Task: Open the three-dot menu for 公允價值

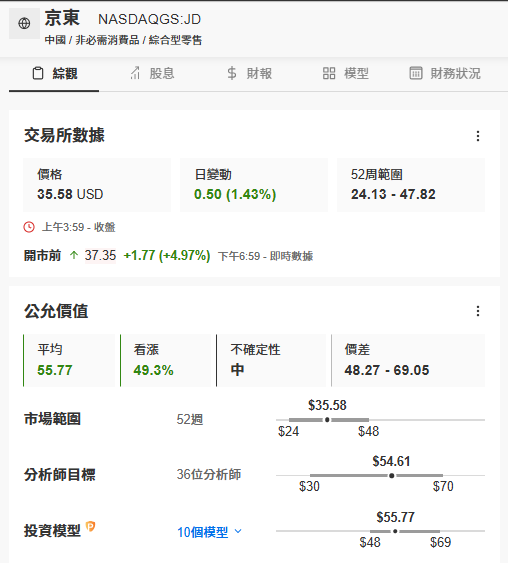Action: click(x=478, y=311)
